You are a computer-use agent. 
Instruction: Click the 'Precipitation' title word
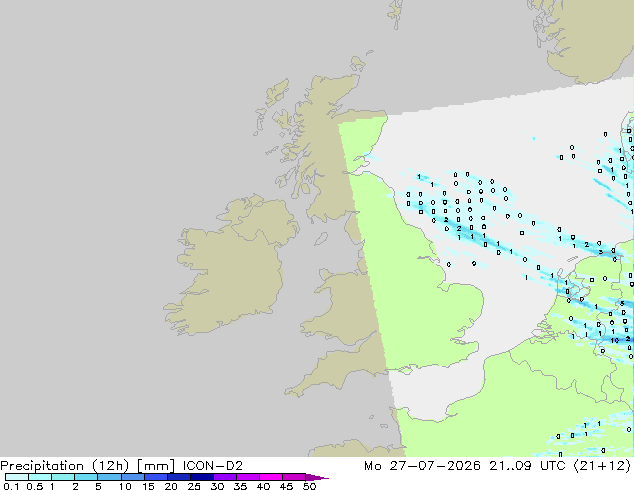point(42,466)
